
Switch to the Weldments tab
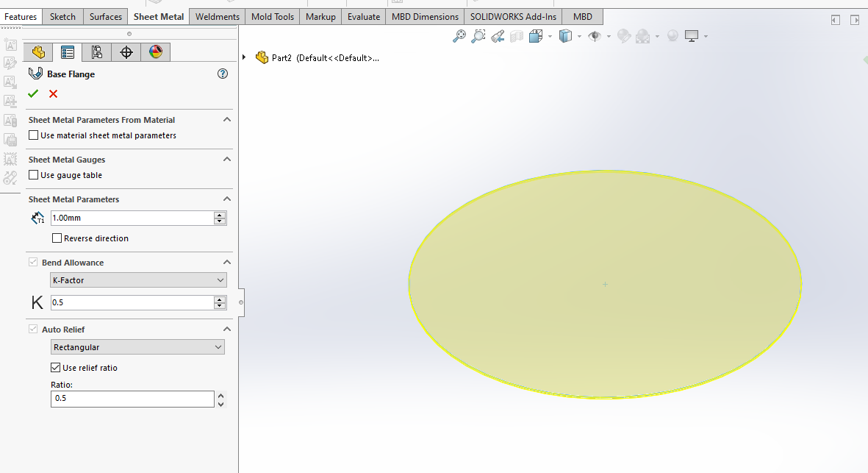pos(217,17)
